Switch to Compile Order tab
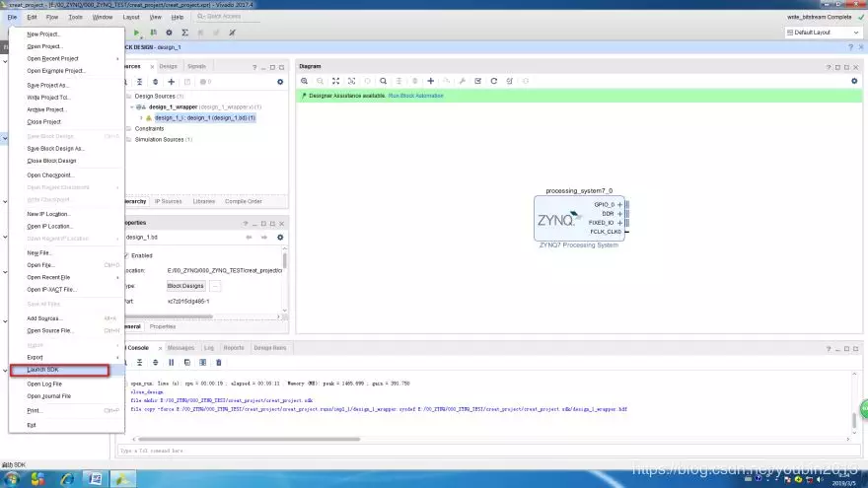Image resolution: width=868 pixels, height=488 pixels. (243, 201)
